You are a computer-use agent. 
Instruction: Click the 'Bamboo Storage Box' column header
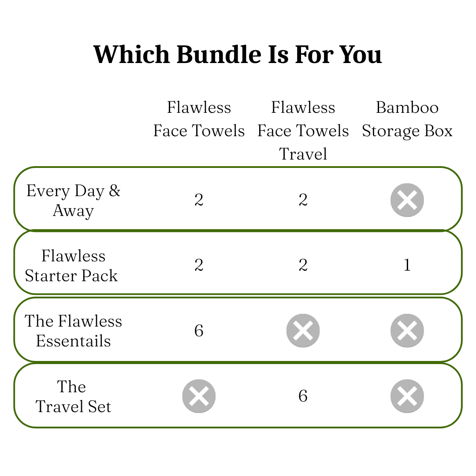coord(407,119)
